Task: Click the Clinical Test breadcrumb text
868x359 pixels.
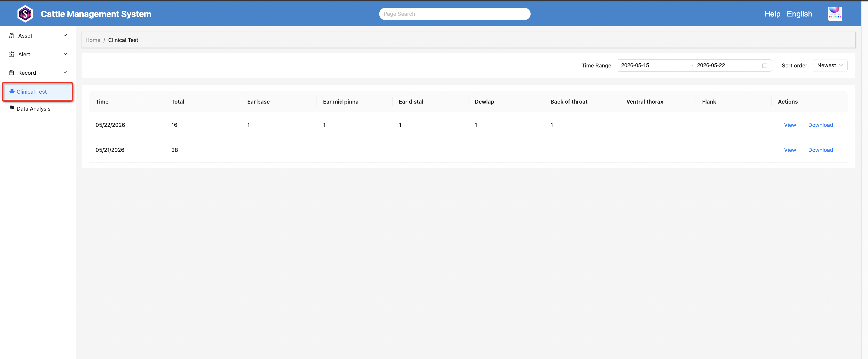Action: coord(123,40)
